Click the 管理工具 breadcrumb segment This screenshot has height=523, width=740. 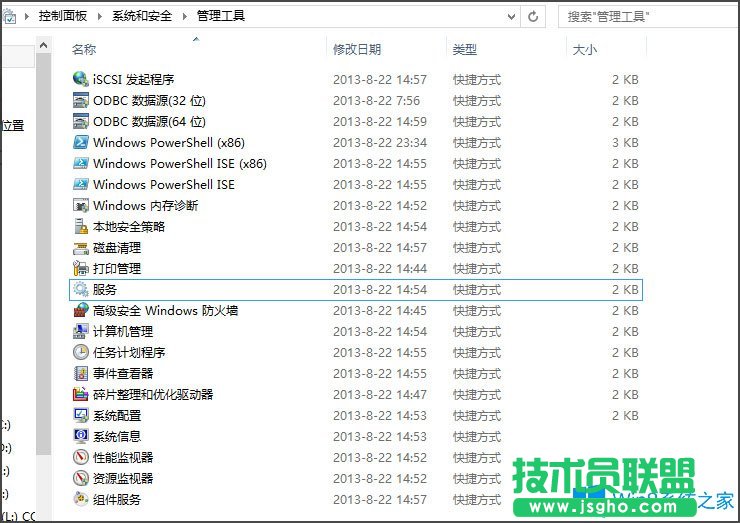(221, 16)
